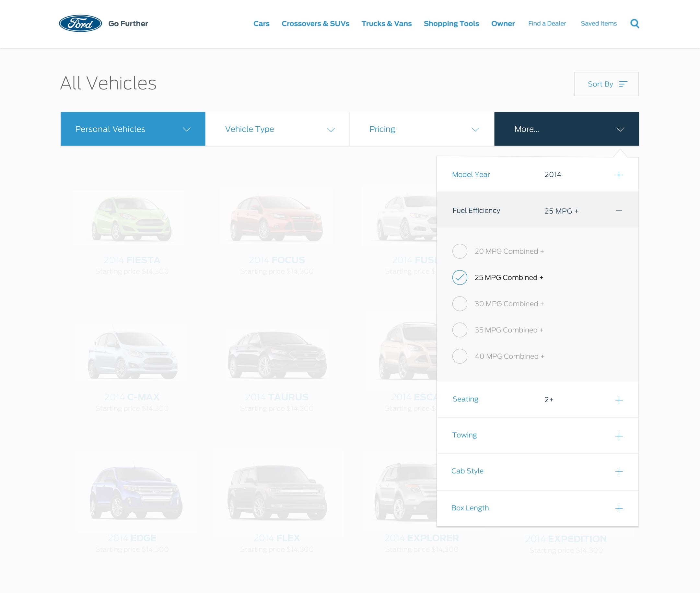Open Personal Vehicles dropdown
Image resolution: width=700 pixels, height=593 pixels.
[133, 129]
